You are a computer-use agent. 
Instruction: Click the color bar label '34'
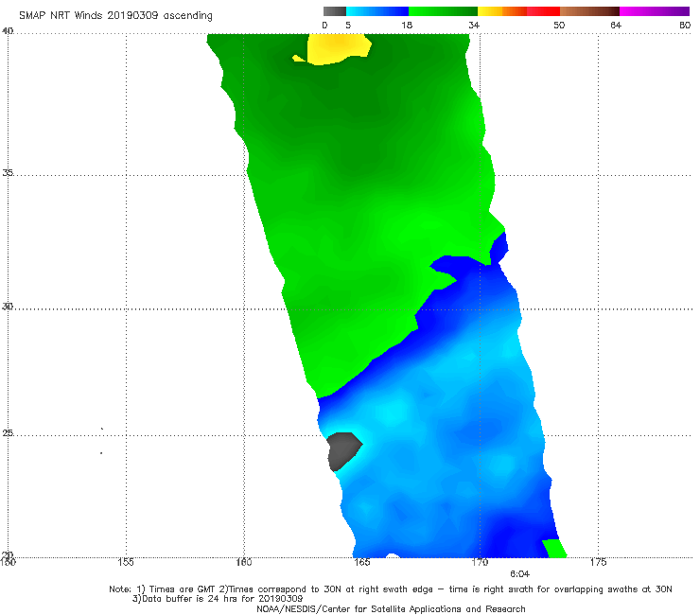[x=474, y=25]
